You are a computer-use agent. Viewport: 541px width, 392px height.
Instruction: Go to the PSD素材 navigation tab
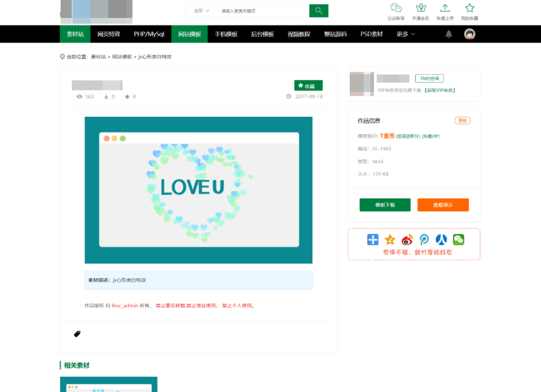(x=371, y=34)
